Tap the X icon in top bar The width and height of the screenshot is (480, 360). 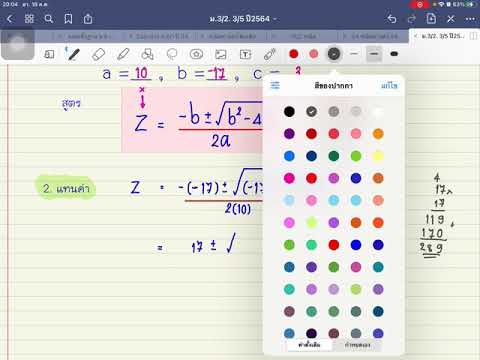point(451,19)
